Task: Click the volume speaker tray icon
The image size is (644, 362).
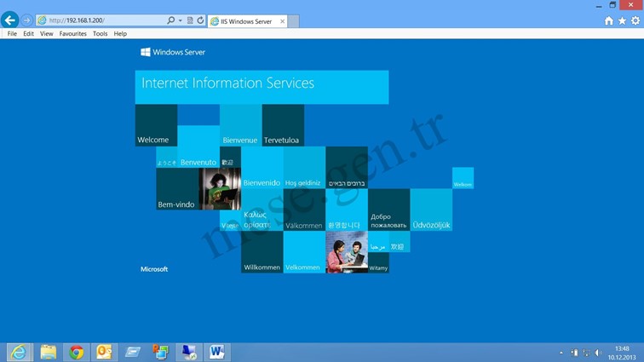Action: coord(599,353)
